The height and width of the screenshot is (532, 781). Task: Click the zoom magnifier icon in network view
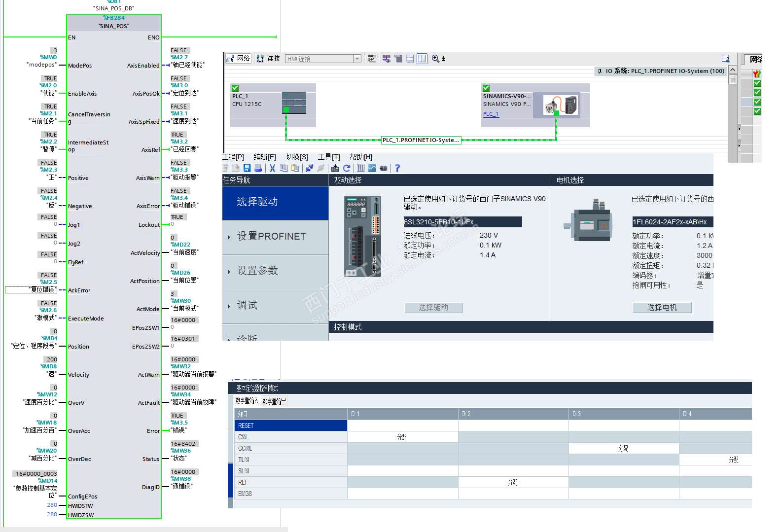coord(435,59)
